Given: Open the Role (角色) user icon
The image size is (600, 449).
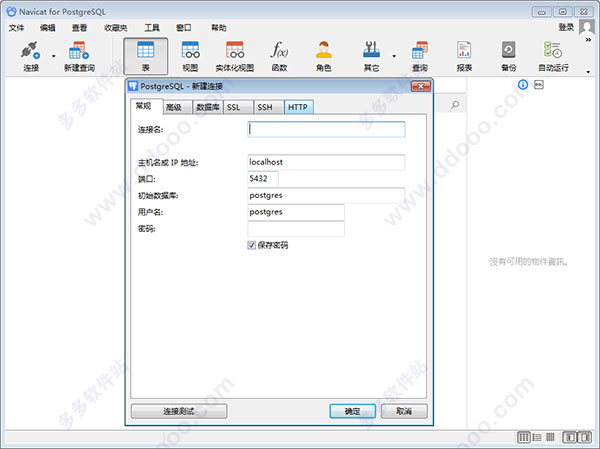Looking at the screenshot, I should [x=324, y=50].
